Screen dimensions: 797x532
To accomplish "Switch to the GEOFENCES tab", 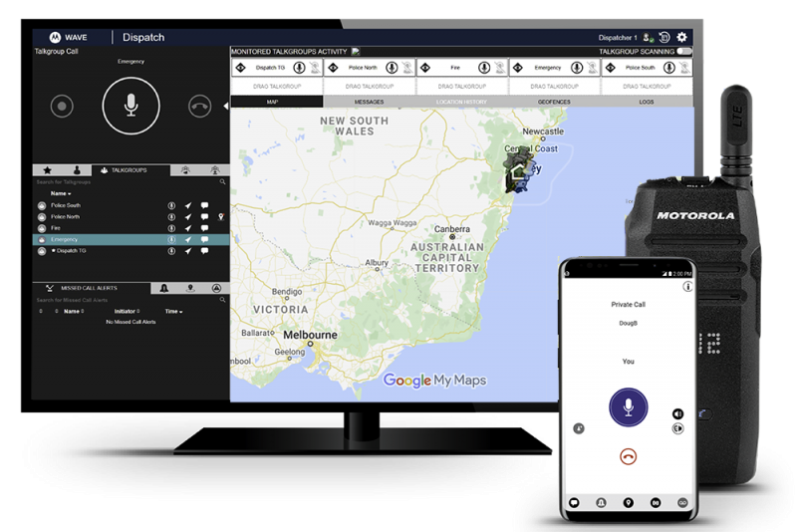I will pyautogui.click(x=554, y=102).
